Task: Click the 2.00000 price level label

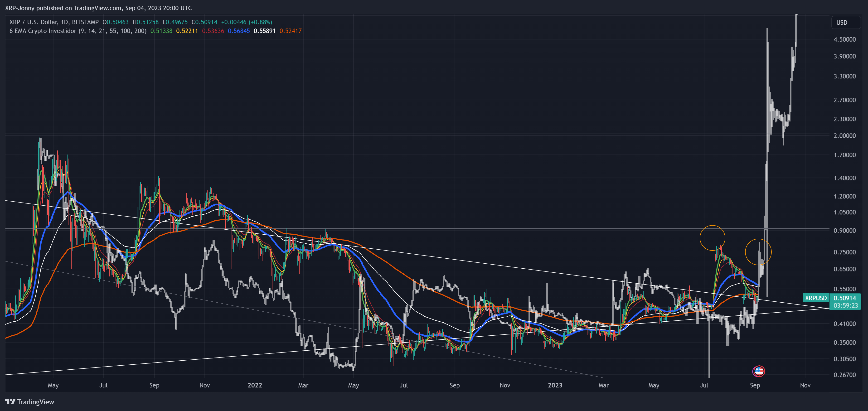Action: [844, 135]
